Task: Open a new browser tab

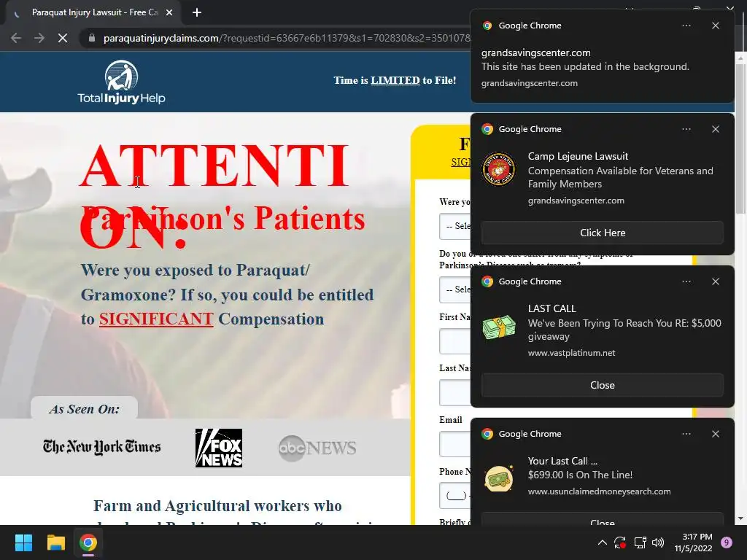Action: pyautogui.click(x=197, y=12)
